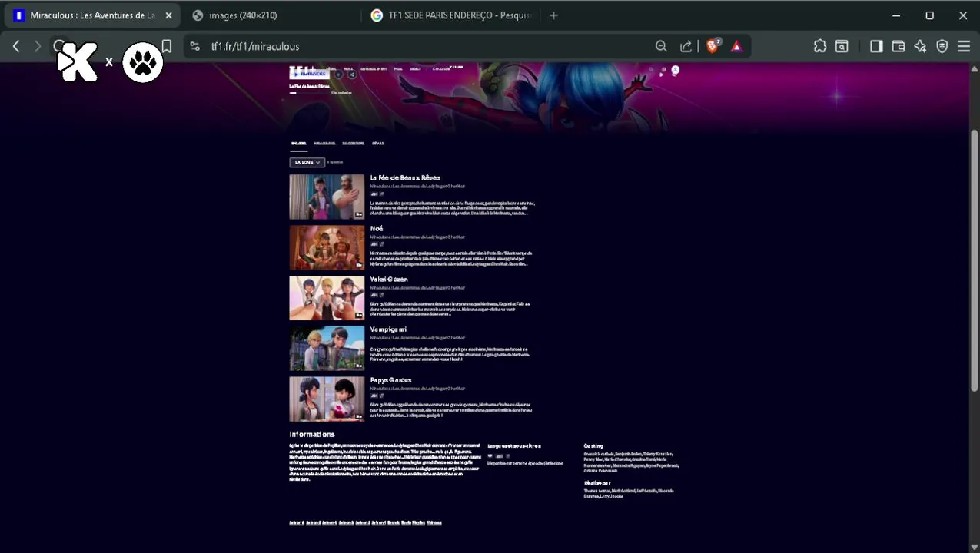Open the 'La Fée de Beaux Rêves' episode thumbnail

[x=327, y=197]
